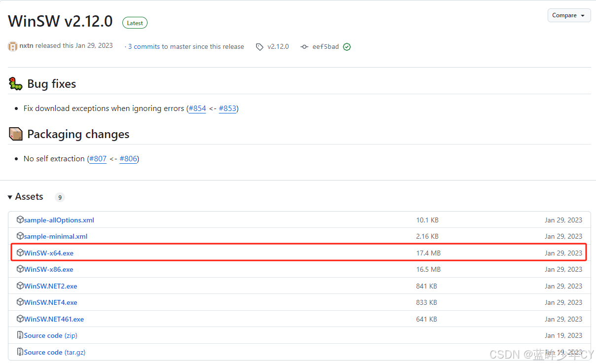Collapse the Assets section triangle

pos(10,197)
